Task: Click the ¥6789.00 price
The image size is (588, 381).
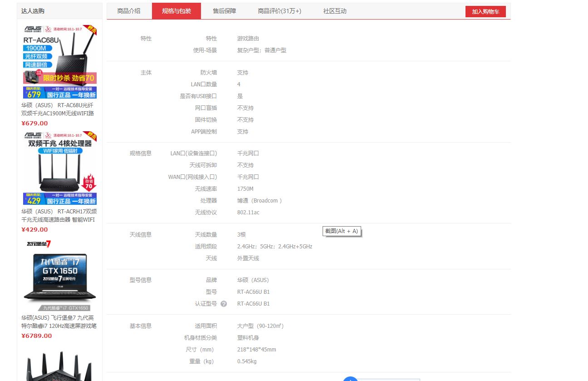Action: click(x=36, y=336)
